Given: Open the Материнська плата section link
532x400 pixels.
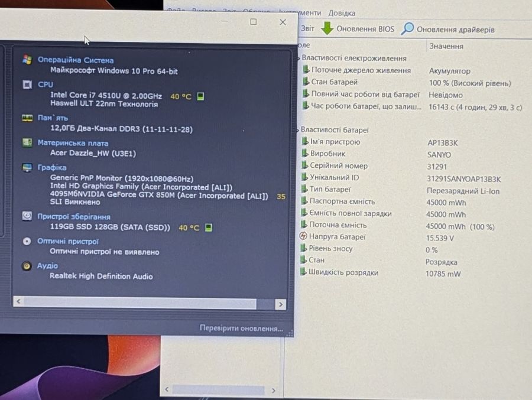Looking at the screenshot, I should click(73, 143).
